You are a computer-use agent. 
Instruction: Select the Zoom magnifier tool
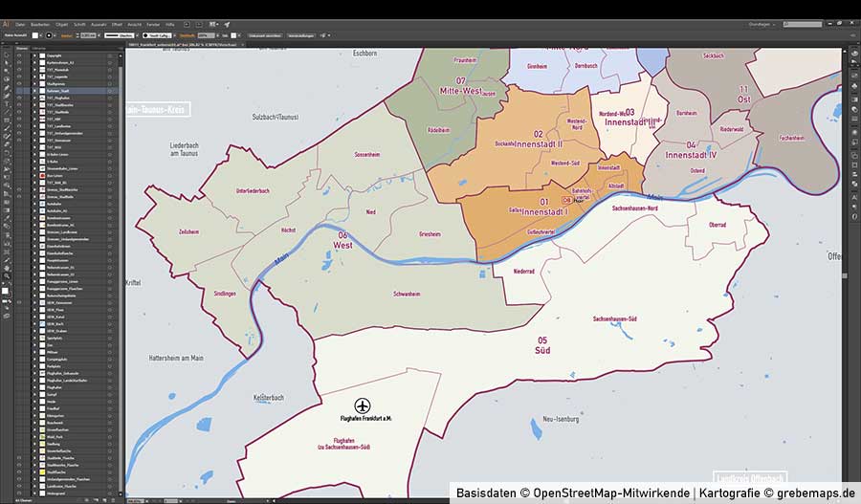(7, 275)
